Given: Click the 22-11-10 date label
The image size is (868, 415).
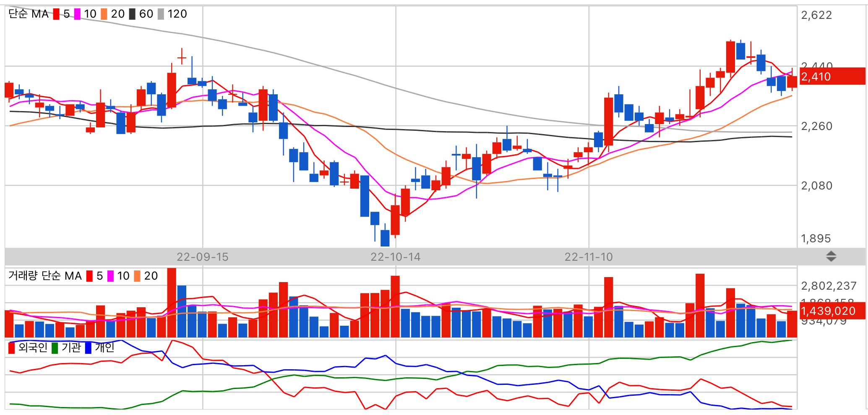Looking at the screenshot, I should [589, 257].
